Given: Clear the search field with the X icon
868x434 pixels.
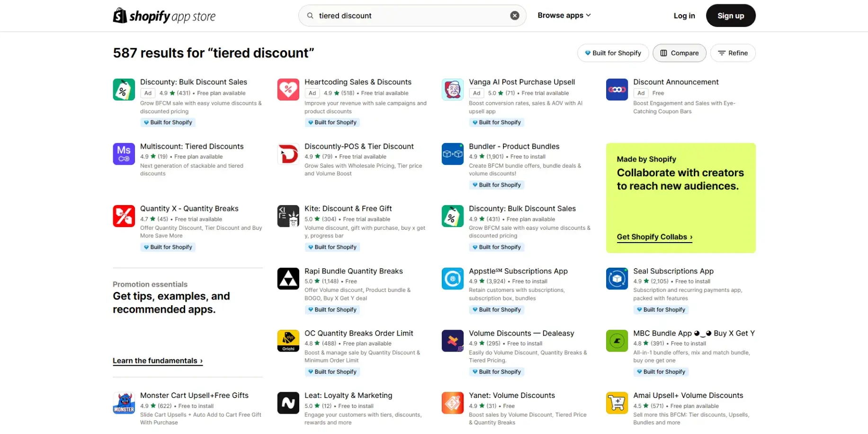Looking at the screenshot, I should pyautogui.click(x=515, y=16).
